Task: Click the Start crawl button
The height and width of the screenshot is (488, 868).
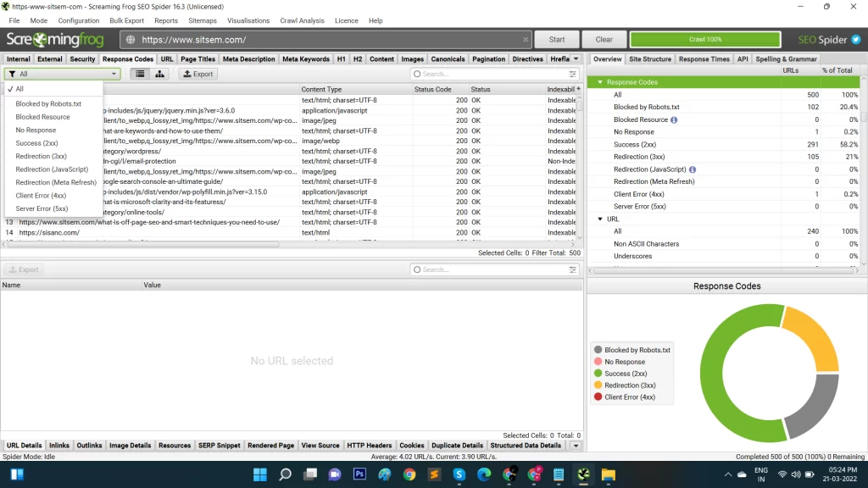Action: (x=557, y=40)
